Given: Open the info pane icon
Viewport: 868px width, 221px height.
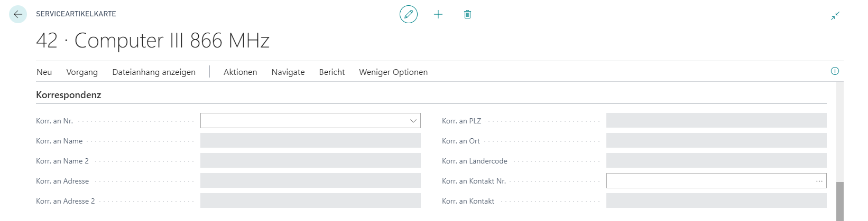Looking at the screenshot, I should 835,71.
